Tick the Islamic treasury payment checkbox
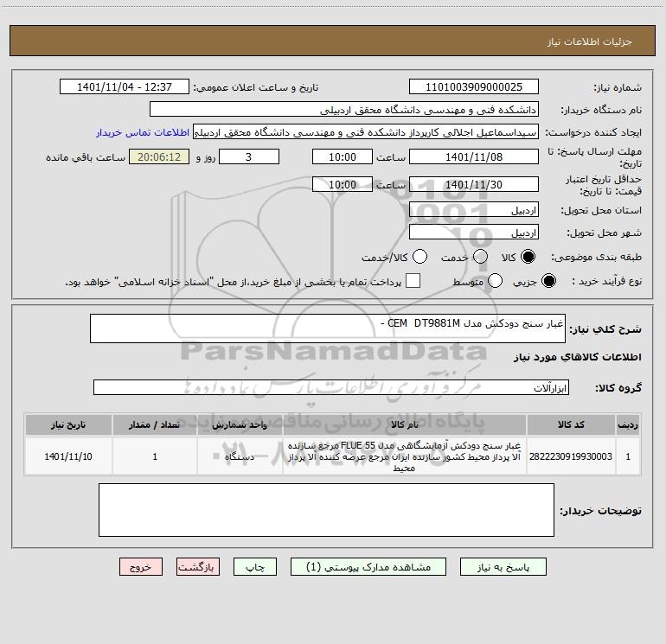 click(x=413, y=281)
